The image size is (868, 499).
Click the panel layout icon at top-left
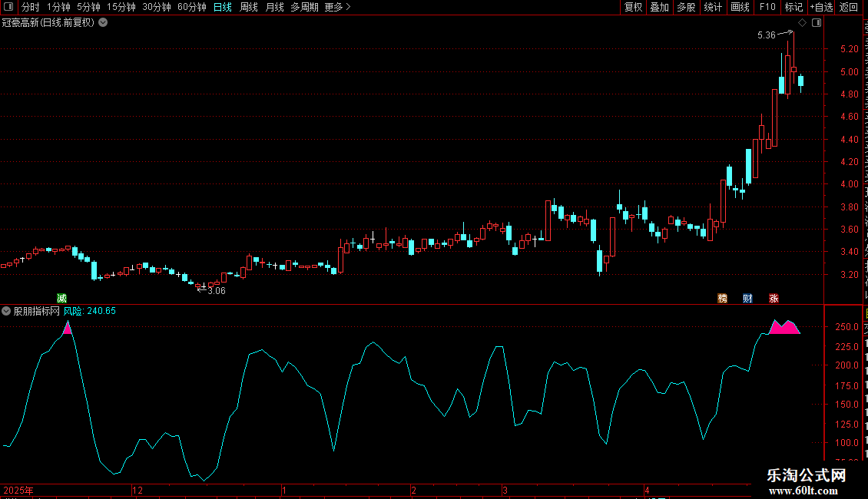pyautogui.click(x=8, y=7)
